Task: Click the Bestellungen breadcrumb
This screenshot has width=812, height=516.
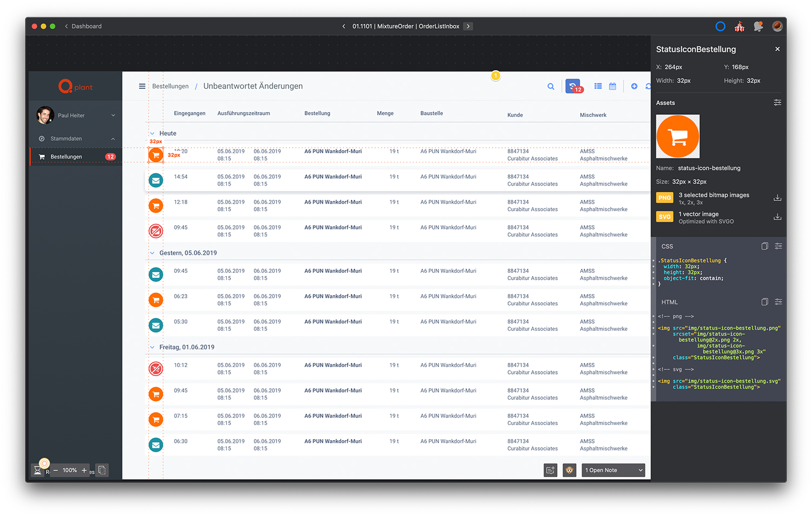Action: [x=171, y=86]
